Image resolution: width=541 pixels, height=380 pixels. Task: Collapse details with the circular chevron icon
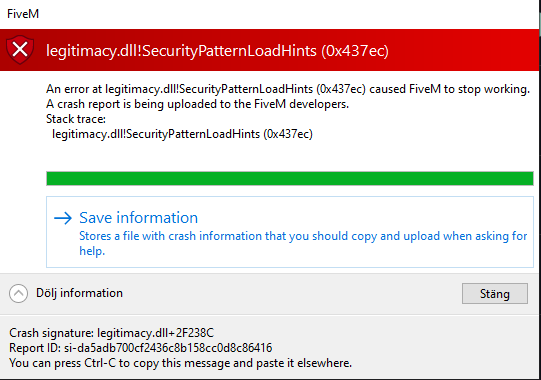click(x=18, y=293)
